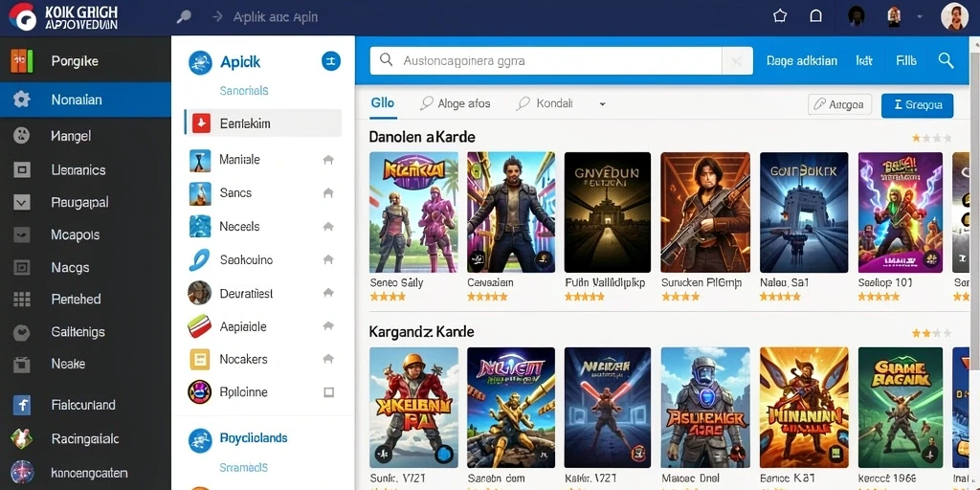
Task: Open Nacgs sidebar item
Action: tap(85, 268)
